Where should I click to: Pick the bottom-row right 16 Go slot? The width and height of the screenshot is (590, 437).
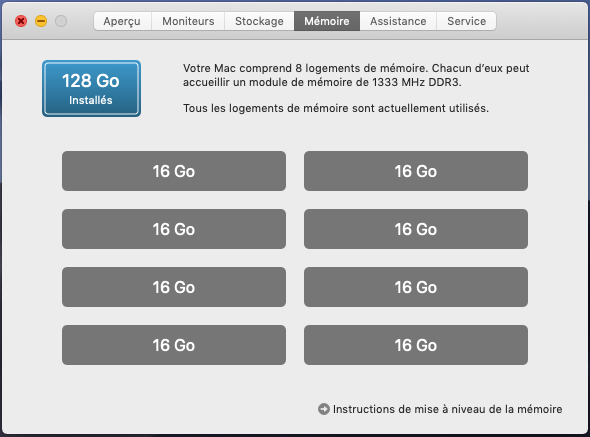(416, 345)
